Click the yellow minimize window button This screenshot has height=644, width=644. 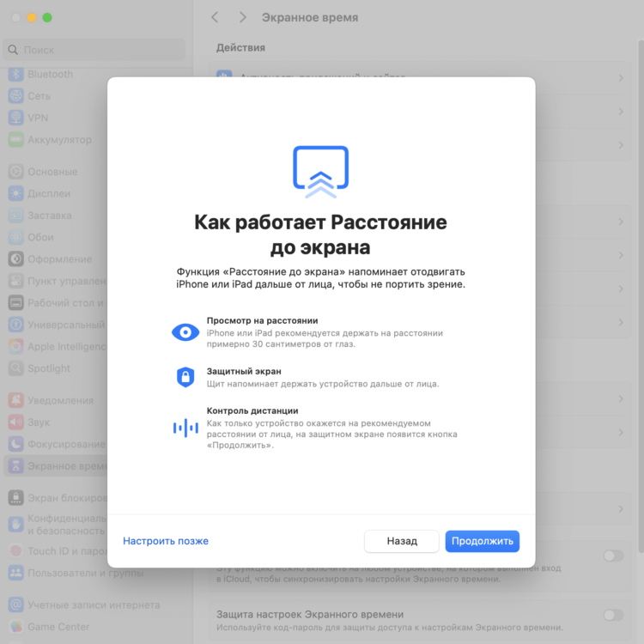pos(32,17)
